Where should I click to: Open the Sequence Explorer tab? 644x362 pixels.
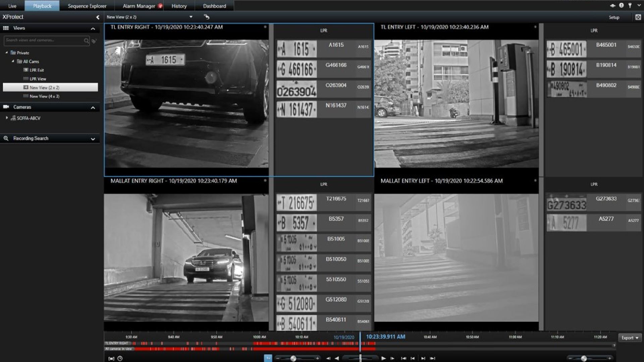(x=87, y=6)
